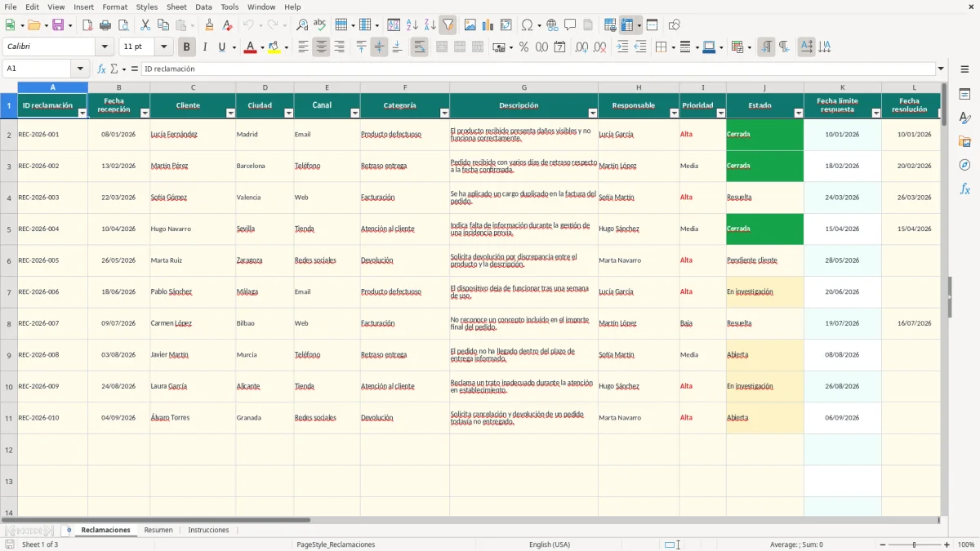Open the Draw Functions shapes icon
The width and height of the screenshot is (980, 551).
click(674, 25)
